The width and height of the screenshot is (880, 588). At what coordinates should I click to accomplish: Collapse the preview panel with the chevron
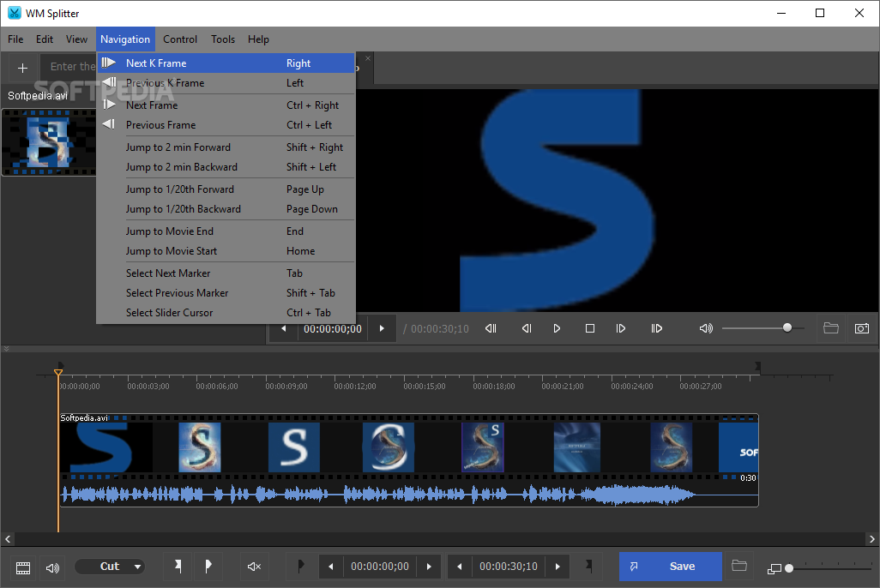pyautogui.click(x=6, y=349)
